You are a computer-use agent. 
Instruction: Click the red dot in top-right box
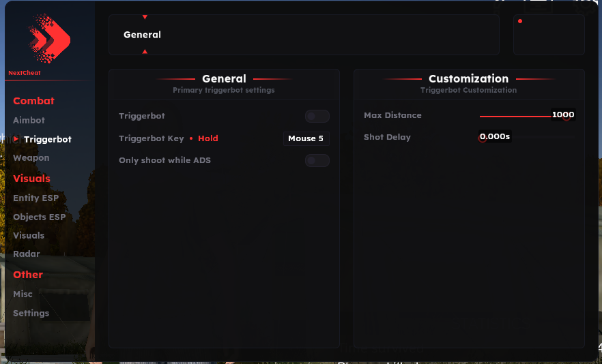point(520,21)
